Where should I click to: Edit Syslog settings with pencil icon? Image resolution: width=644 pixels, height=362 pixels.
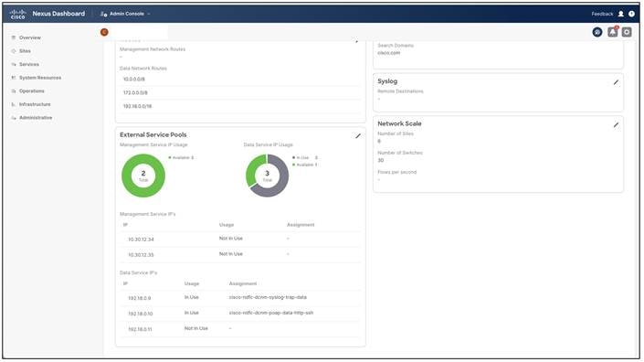click(x=616, y=82)
